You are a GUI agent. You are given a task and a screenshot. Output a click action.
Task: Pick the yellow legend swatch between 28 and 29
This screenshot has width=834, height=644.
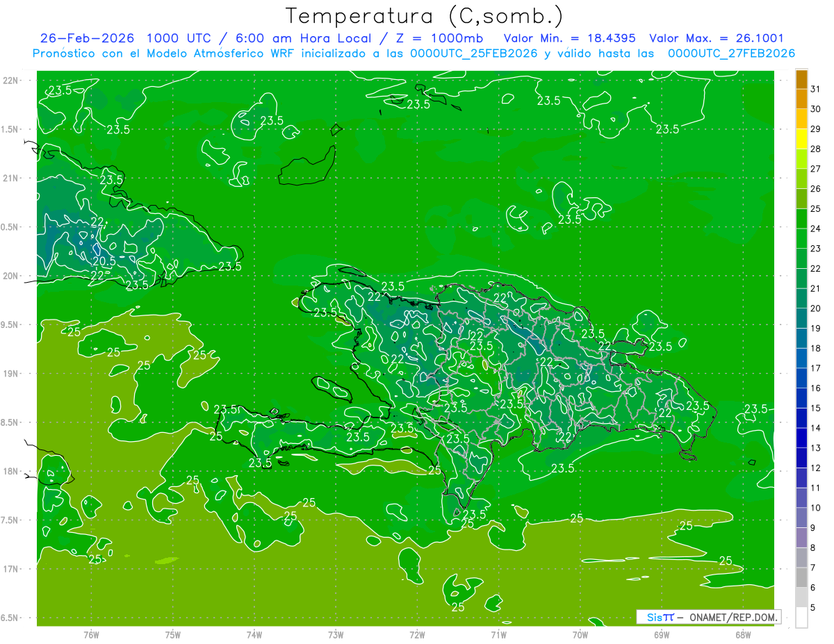801,139
